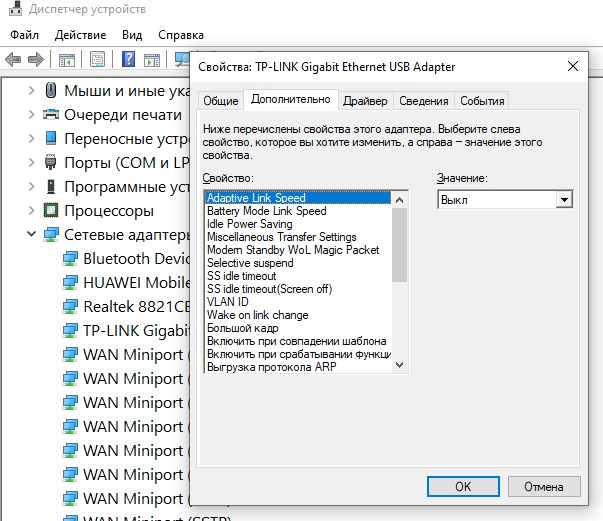Select Modern Standby WoL Magic Packet

point(298,250)
